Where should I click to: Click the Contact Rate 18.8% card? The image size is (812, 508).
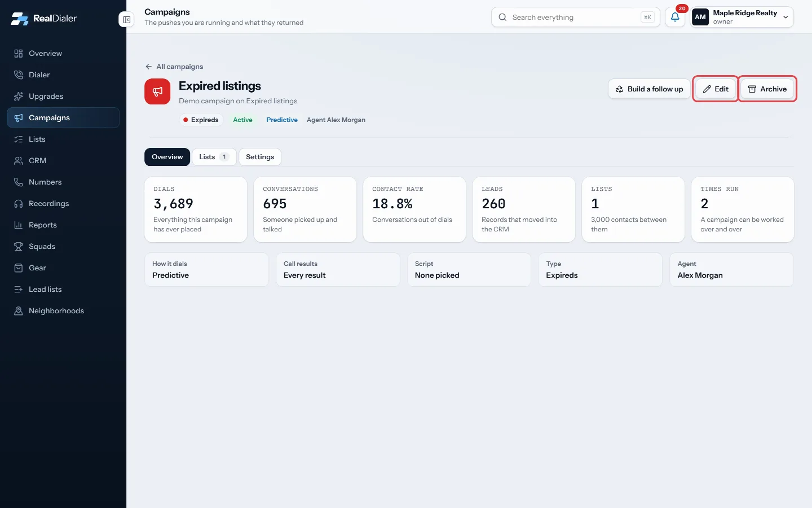pos(414,209)
